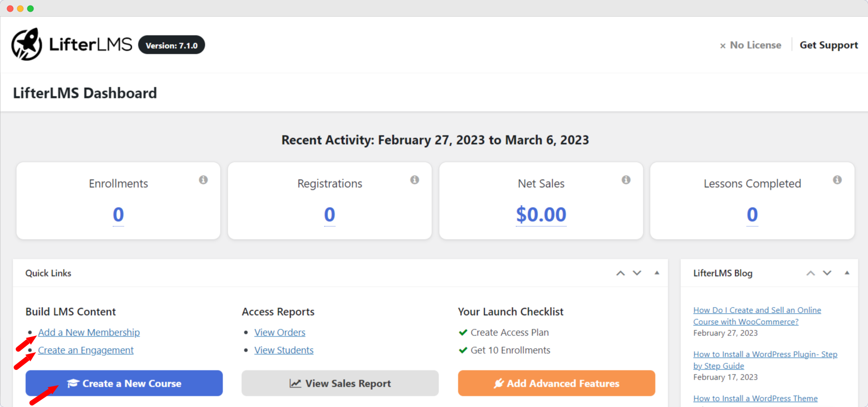Click Net Sales $0.00 value
This screenshot has height=407, width=868.
pos(541,215)
